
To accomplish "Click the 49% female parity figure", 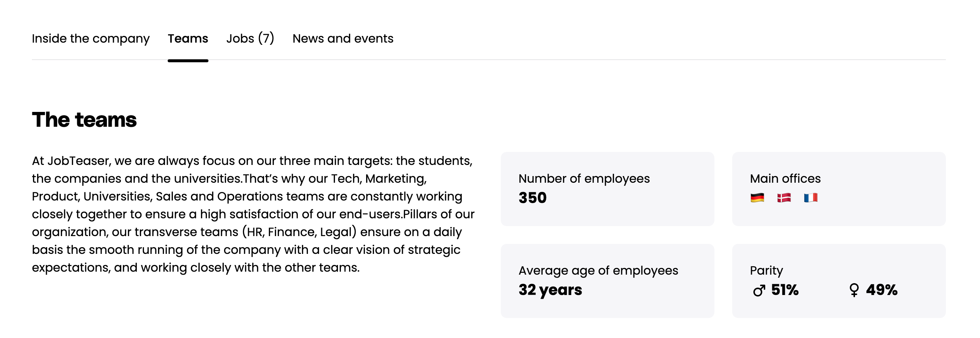I will pos(881,290).
